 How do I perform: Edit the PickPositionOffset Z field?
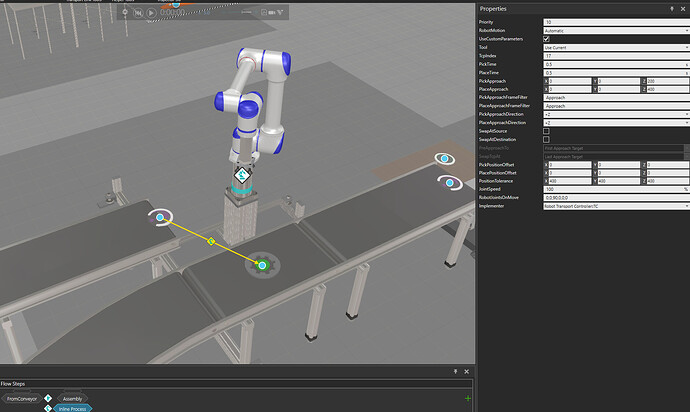coord(667,165)
